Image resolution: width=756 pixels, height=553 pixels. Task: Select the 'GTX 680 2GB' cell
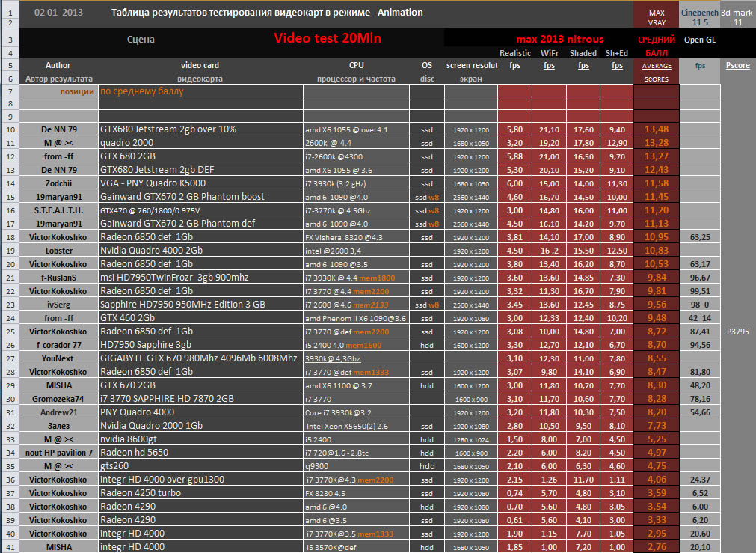tap(200, 156)
